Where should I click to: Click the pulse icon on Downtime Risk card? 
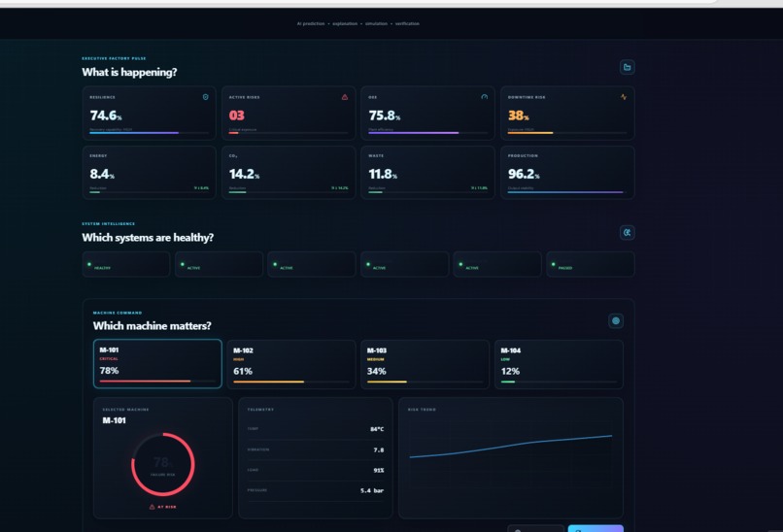624,97
